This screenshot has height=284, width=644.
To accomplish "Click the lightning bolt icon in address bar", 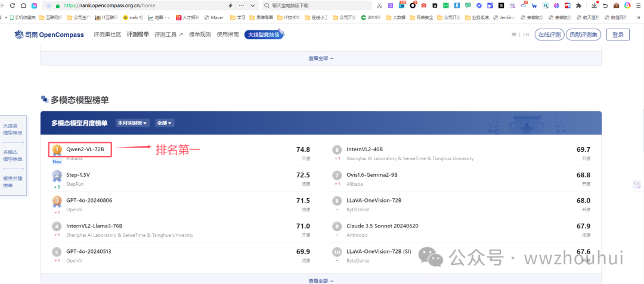I will click(x=231, y=5).
